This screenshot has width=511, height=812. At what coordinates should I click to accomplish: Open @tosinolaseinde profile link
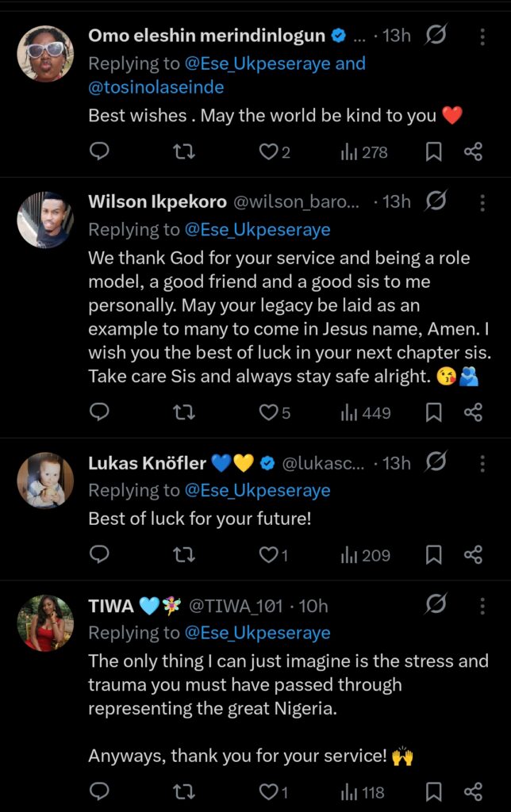(x=156, y=87)
